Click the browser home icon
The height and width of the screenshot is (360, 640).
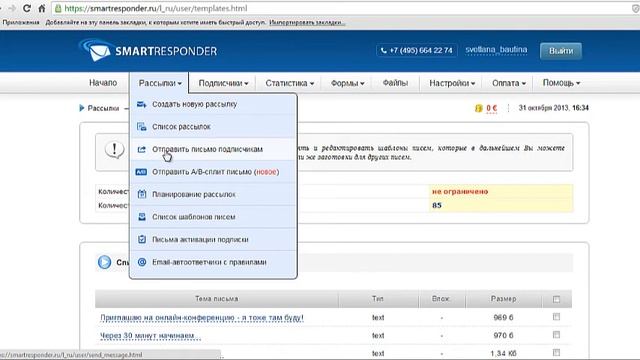point(42,8)
